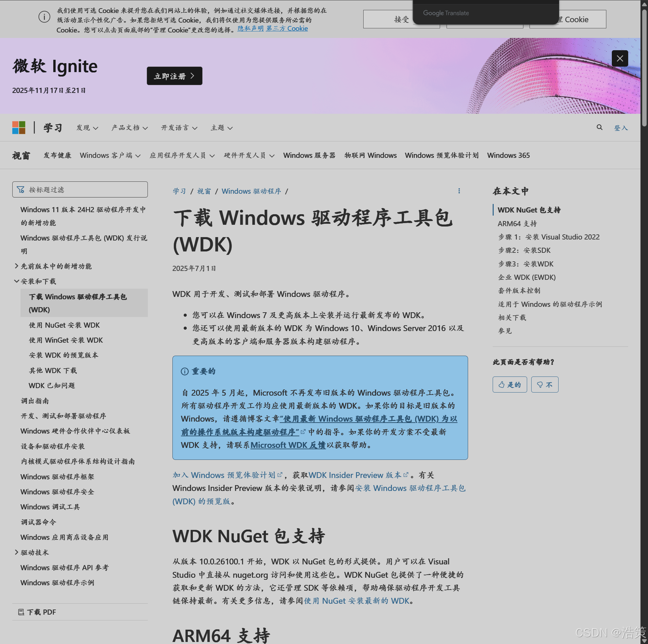This screenshot has height=644, width=648.
Task: Click the 视窗 breadcrumb link
Action: (204, 191)
